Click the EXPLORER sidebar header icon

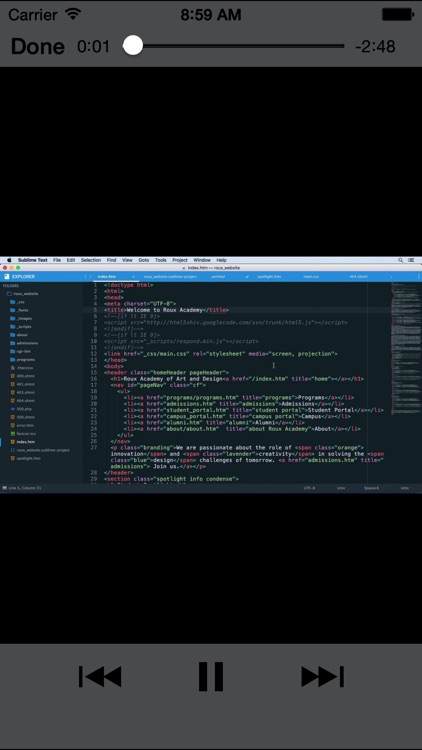(7, 276)
